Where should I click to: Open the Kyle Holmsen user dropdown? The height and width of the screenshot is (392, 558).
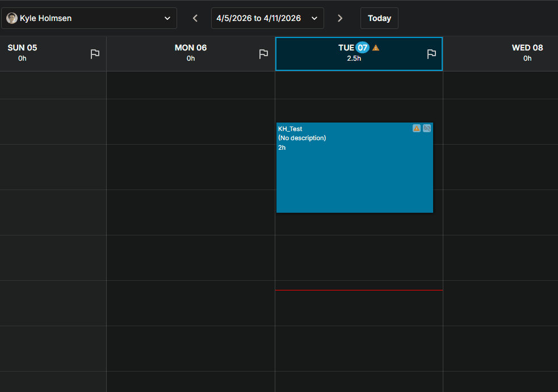tap(89, 18)
